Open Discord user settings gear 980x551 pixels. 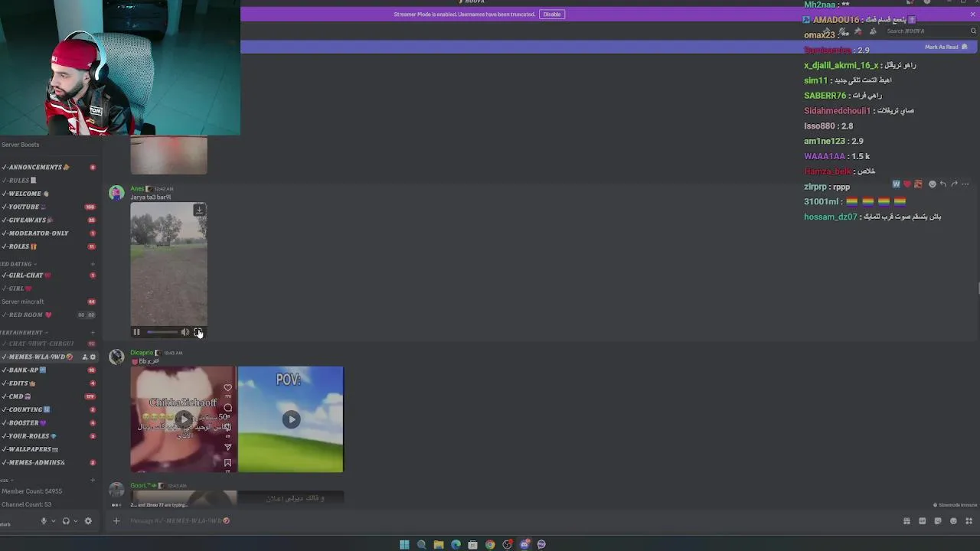pos(88,521)
